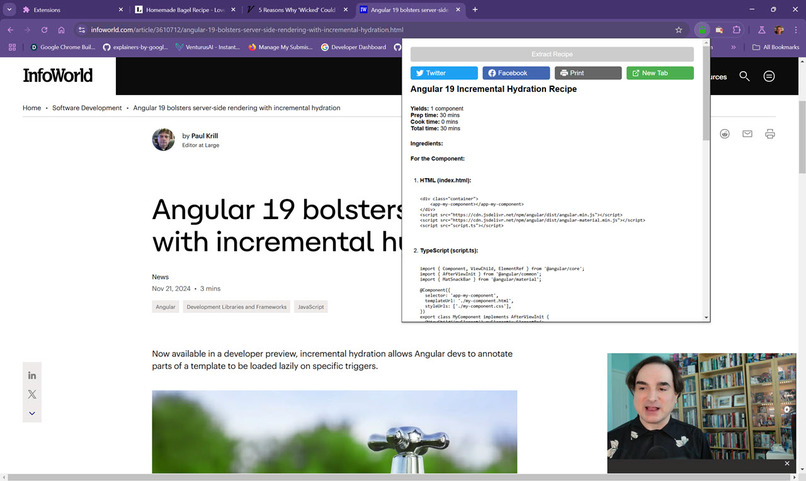Go back to previous page
This screenshot has width=806, height=481.
[x=11, y=30]
